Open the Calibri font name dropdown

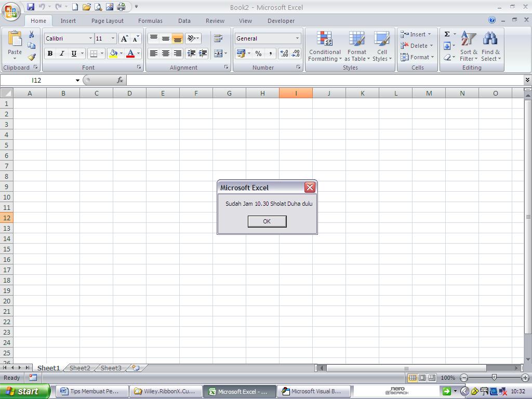click(x=90, y=38)
